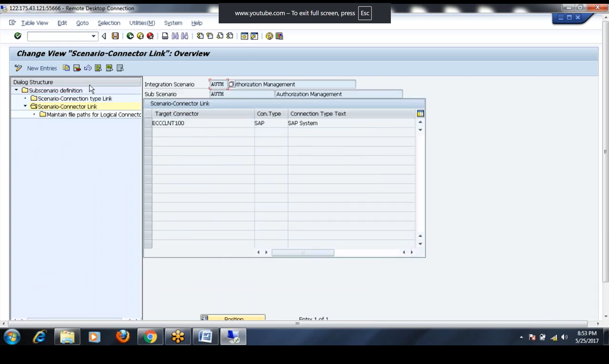Go to the Last Page icon

coord(230,36)
